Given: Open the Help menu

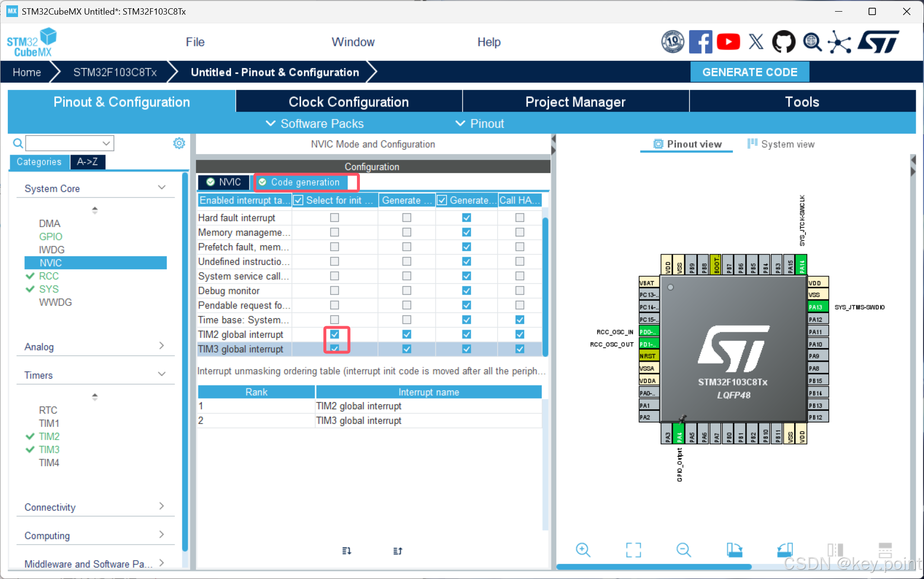Looking at the screenshot, I should click(x=489, y=42).
